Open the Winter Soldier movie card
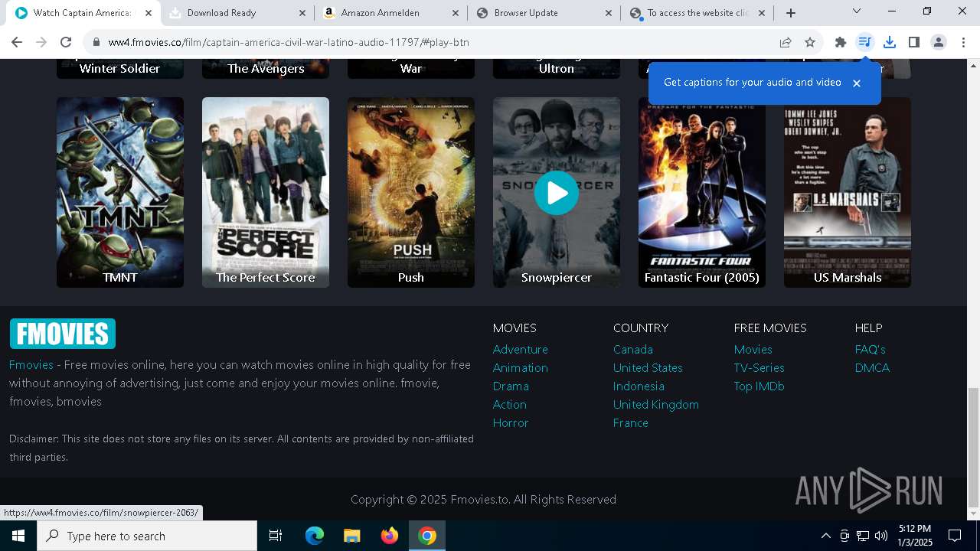 [x=120, y=68]
